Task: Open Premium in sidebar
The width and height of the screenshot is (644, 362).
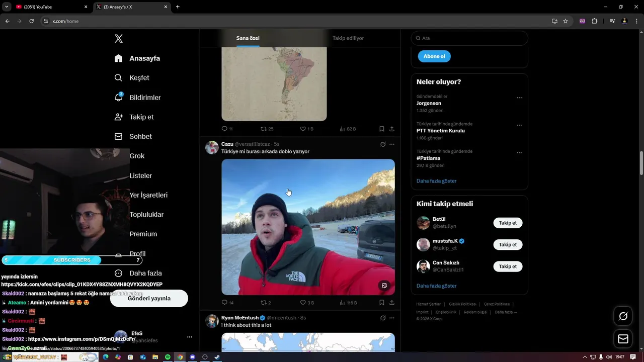Action: (143, 234)
